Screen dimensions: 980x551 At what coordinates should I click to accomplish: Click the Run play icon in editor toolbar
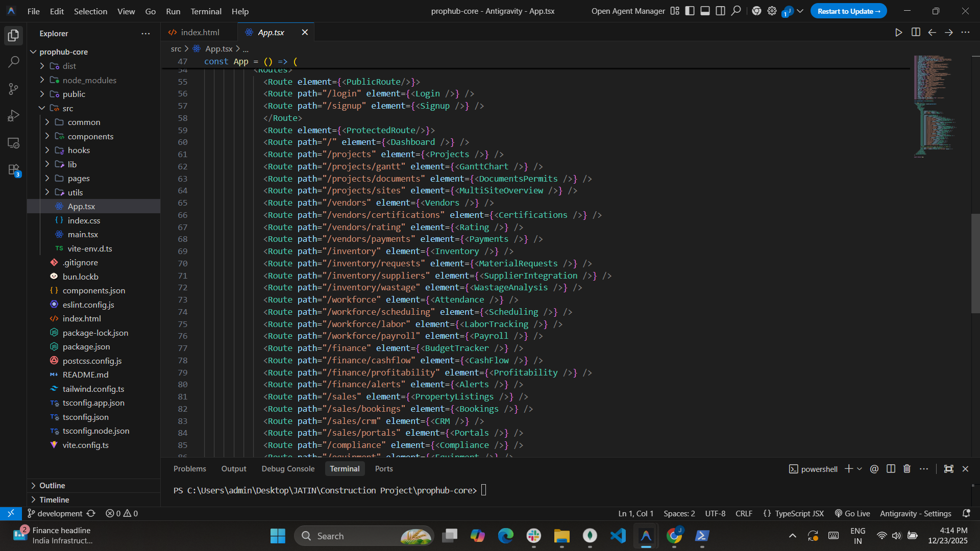tap(898, 33)
